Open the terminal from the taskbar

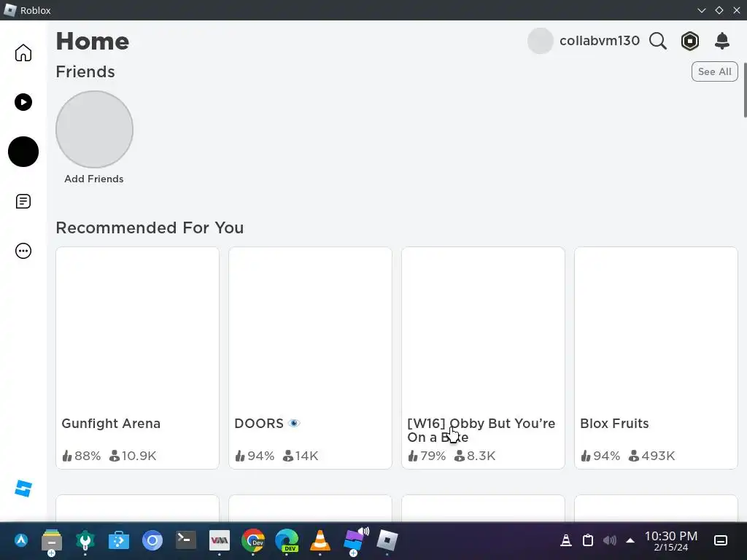click(186, 540)
